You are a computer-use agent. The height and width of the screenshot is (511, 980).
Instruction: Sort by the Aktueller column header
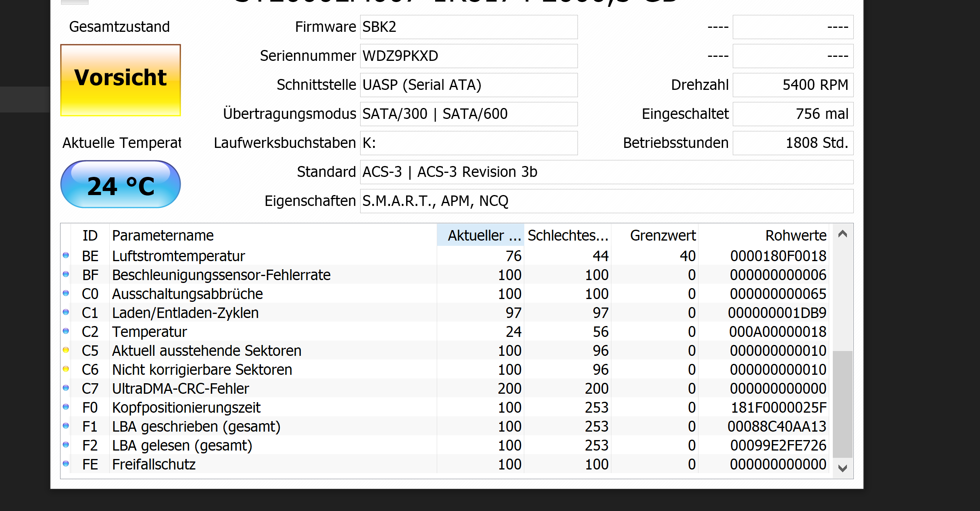[x=480, y=235]
